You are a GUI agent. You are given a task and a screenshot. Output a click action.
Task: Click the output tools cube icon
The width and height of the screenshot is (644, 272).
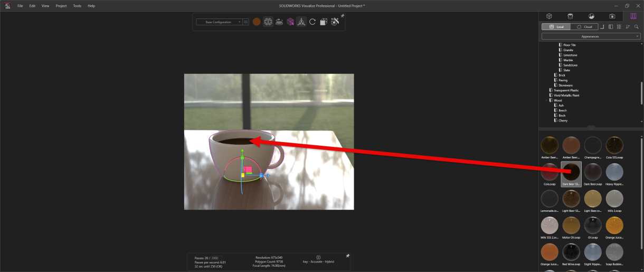324,22
